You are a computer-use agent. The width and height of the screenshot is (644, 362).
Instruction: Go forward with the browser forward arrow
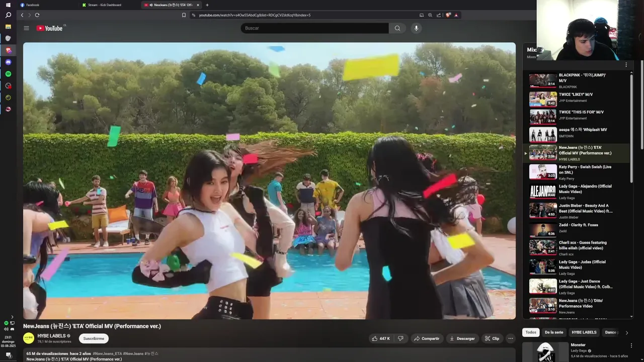pos(29,15)
